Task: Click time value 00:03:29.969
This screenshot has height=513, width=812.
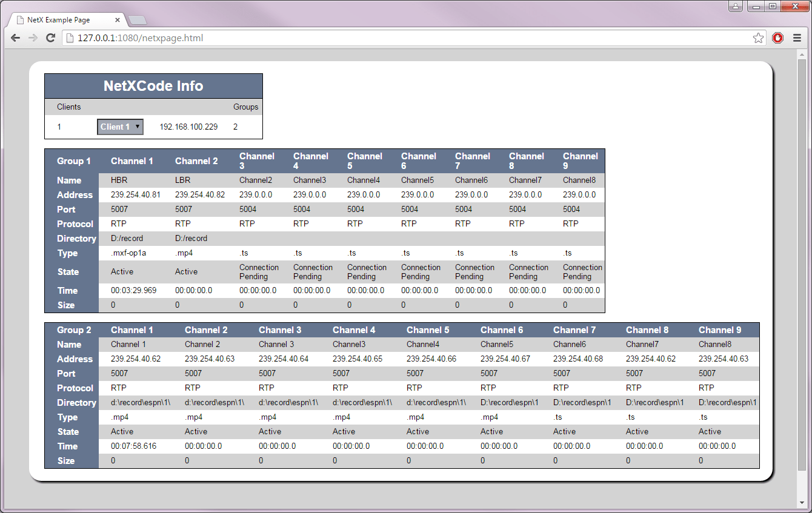Action: point(133,291)
